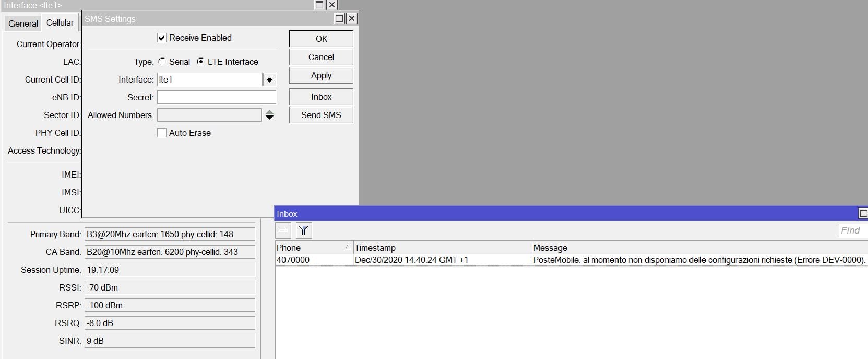This screenshot has height=359, width=868.
Task: Open the Interface dropdown arrow
Action: [x=269, y=79]
